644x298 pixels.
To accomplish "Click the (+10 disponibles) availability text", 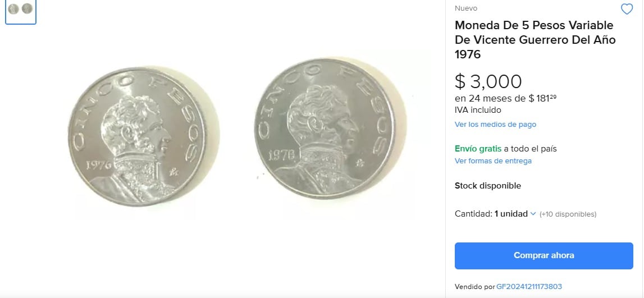I will [x=568, y=214].
